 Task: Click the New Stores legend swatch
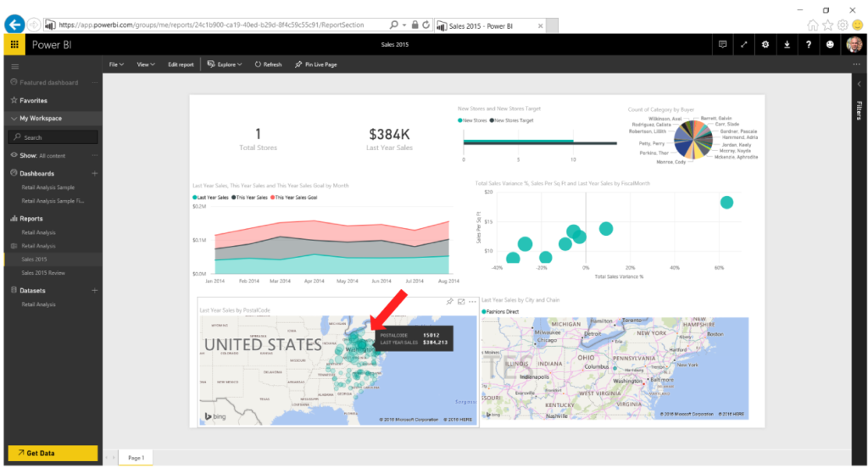(x=460, y=120)
